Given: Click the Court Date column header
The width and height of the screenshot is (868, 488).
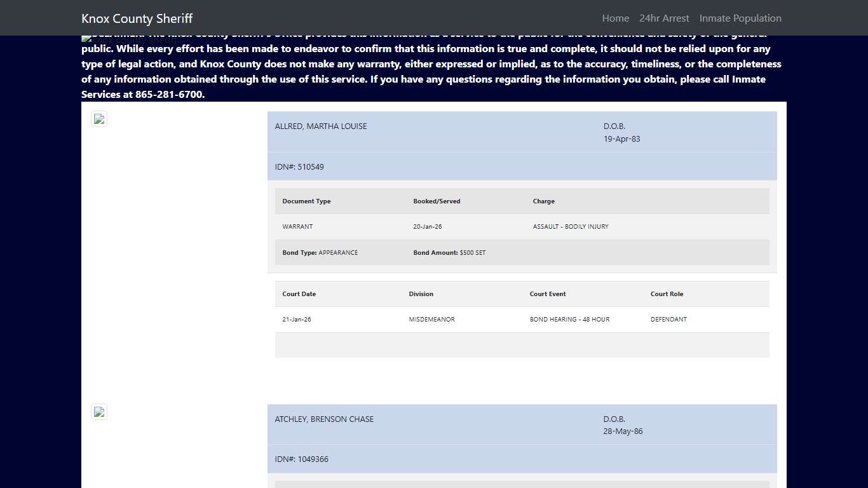Looking at the screenshot, I should point(299,294).
